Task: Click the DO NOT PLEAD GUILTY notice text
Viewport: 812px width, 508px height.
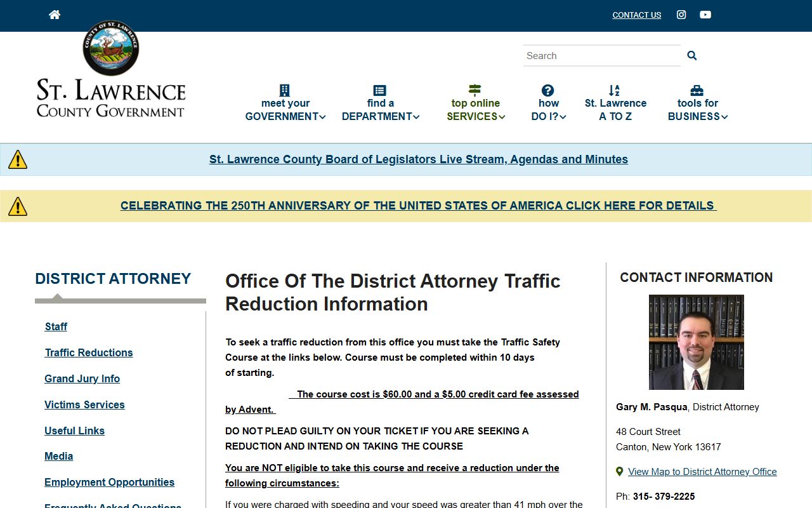Action: (x=377, y=439)
